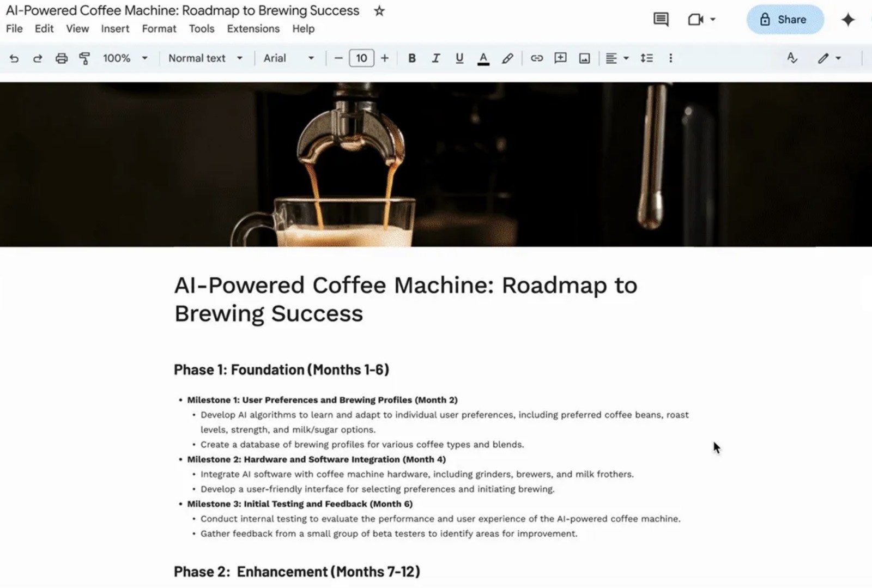Star this document as favorite
Image resolution: width=872 pixels, height=588 pixels.
379,11
